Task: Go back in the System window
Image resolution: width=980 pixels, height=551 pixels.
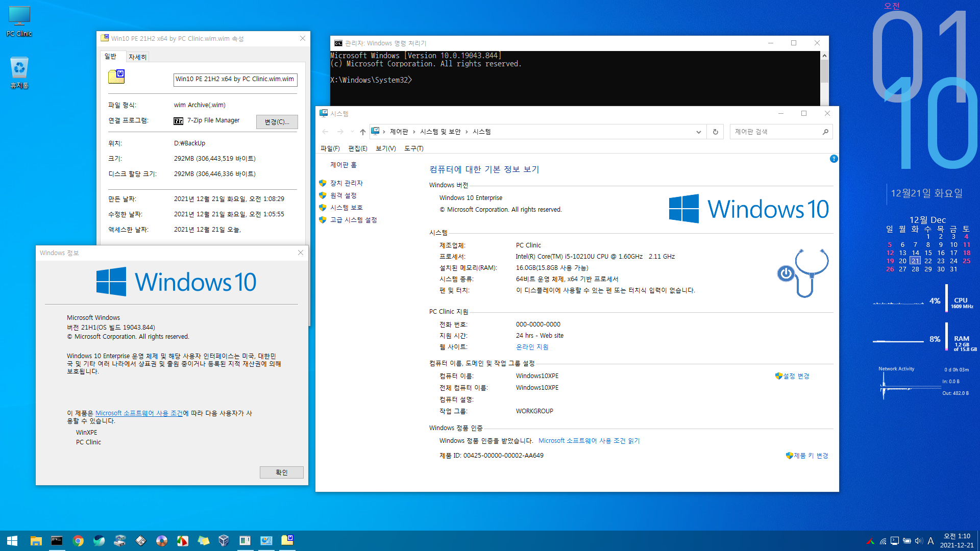Action: [325, 132]
